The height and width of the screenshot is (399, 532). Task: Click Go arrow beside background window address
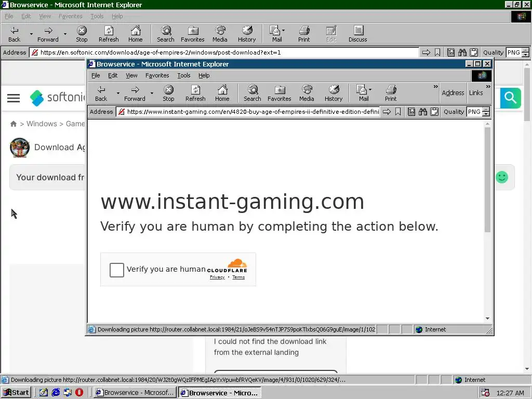pyautogui.click(x=426, y=52)
